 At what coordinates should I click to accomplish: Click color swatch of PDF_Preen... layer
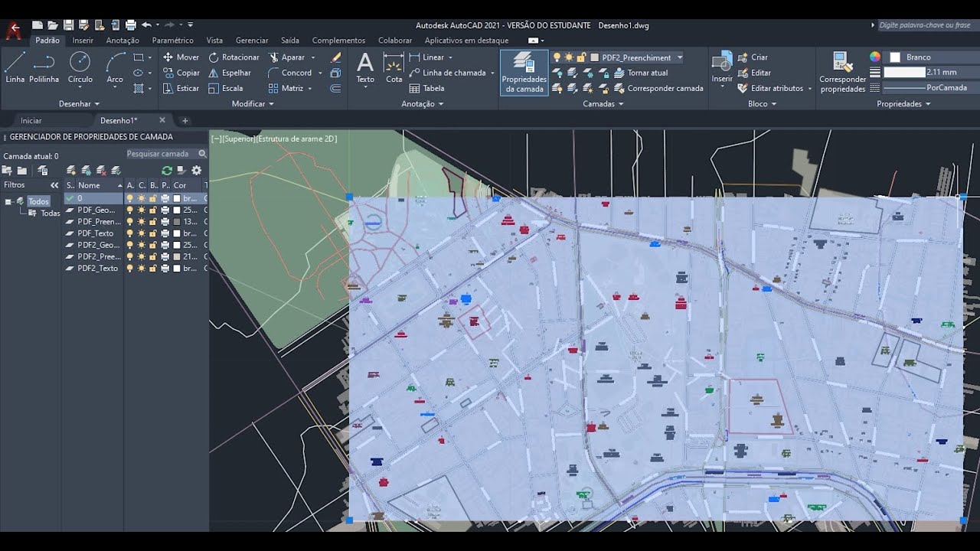177,222
